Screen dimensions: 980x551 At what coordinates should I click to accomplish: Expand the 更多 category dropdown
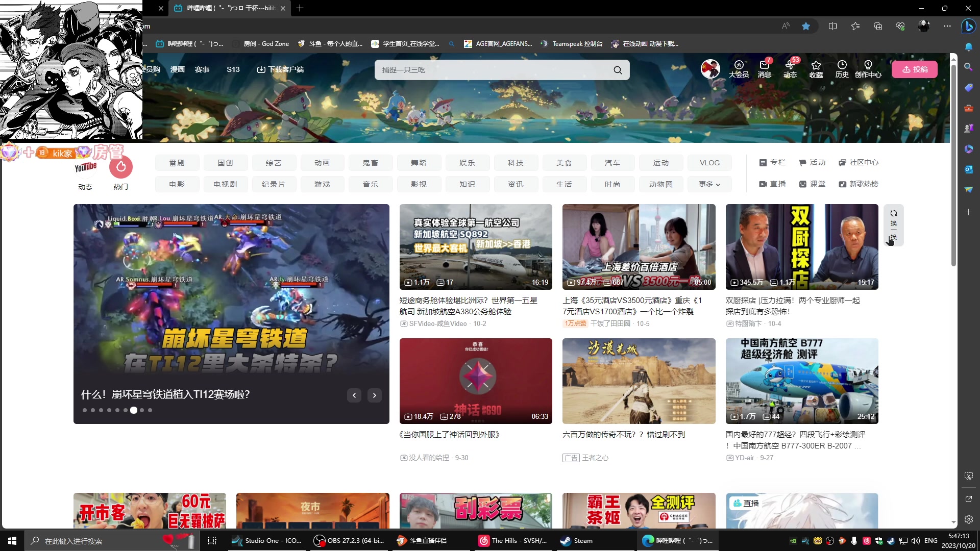(x=709, y=184)
